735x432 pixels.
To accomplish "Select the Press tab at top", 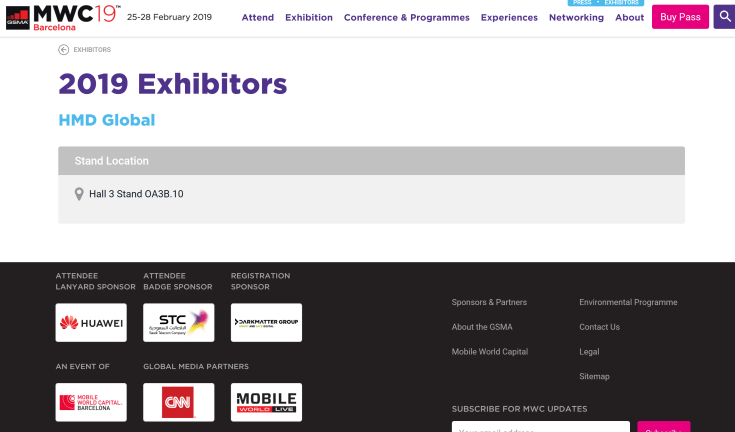I will click(x=582, y=3).
